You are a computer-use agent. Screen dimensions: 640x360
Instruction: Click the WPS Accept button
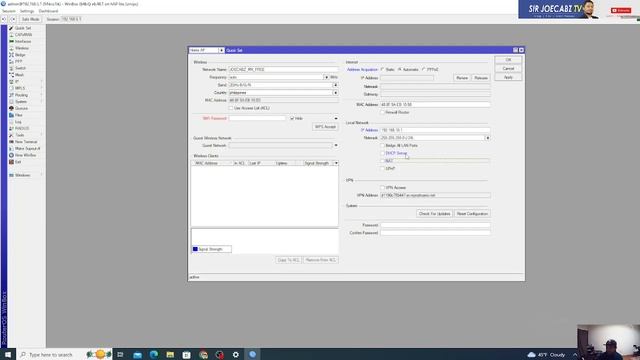click(x=325, y=127)
